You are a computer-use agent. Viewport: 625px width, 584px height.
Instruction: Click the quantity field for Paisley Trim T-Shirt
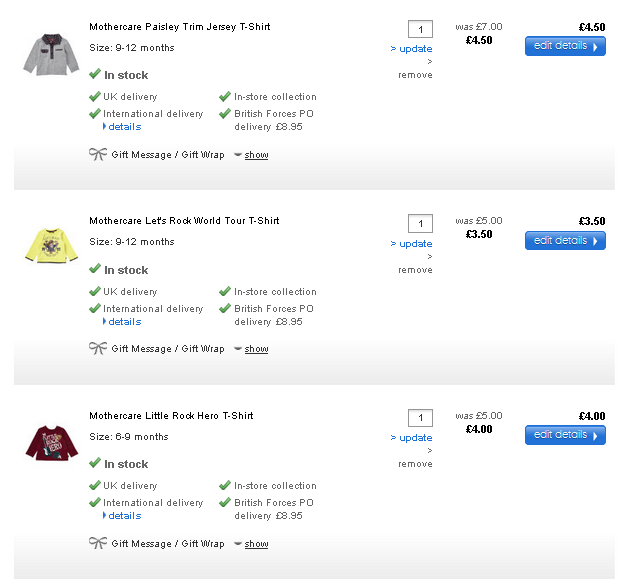tap(420, 29)
